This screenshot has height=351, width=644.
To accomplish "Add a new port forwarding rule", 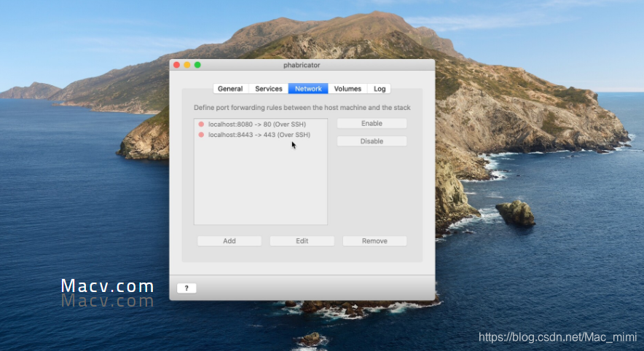I will (229, 241).
